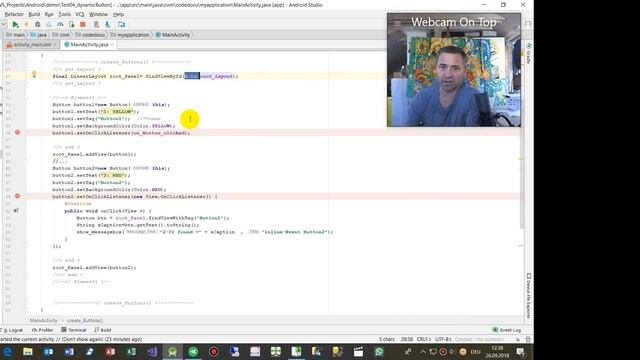
Task: Open File Explorer from the taskbar
Action: (x=28, y=351)
